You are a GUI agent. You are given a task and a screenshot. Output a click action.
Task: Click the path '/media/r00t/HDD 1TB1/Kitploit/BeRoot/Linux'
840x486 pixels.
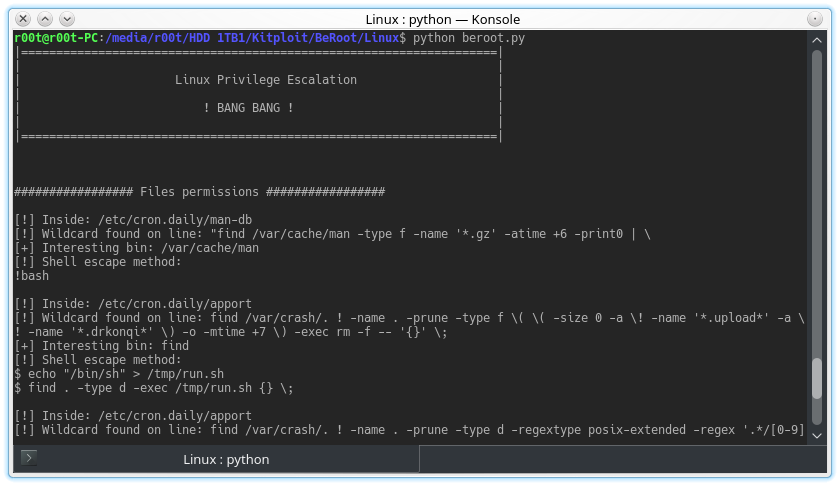click(x=252, y=38)
